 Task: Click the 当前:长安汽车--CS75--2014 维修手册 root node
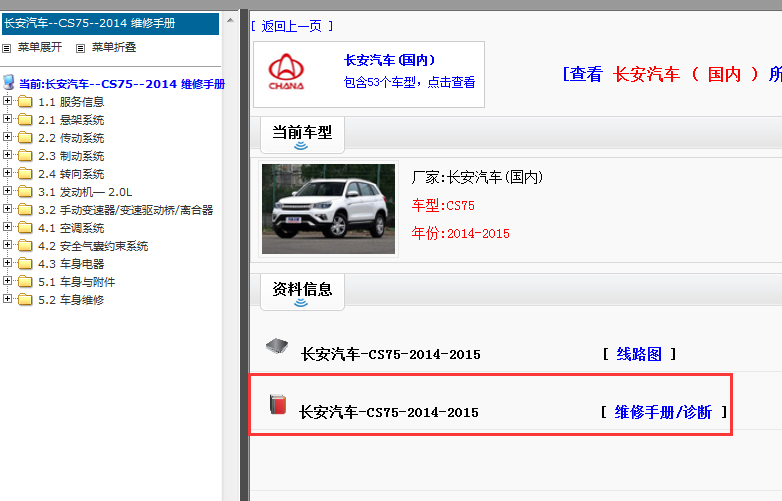(x=122, y=84)
